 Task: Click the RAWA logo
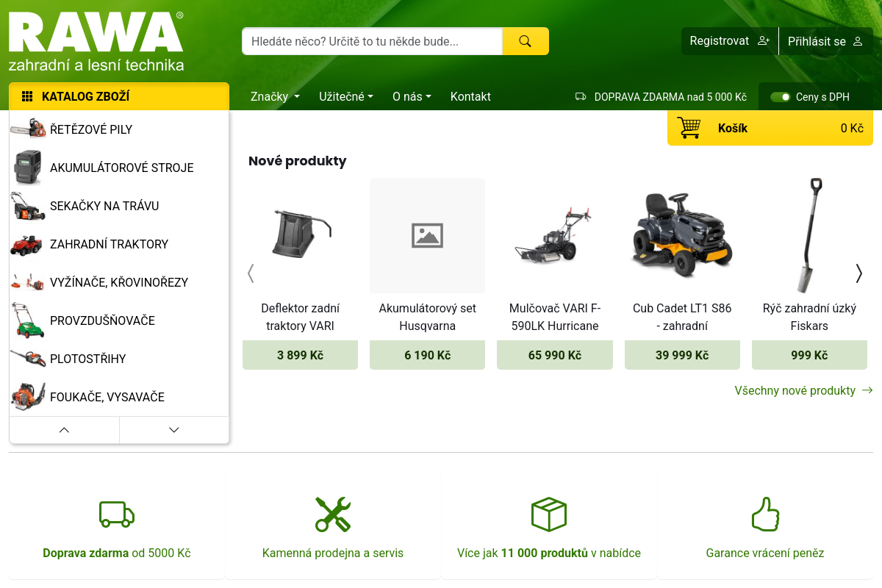pos(96,42)
